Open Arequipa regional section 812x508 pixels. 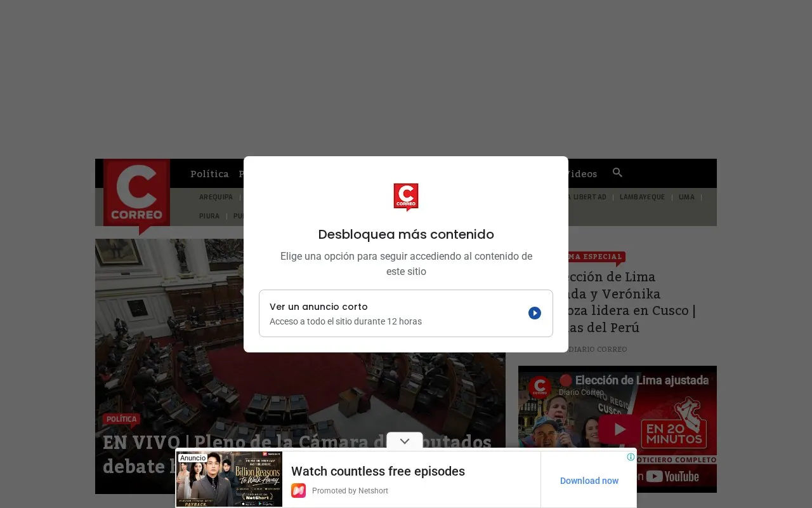[x=216, y=197]
